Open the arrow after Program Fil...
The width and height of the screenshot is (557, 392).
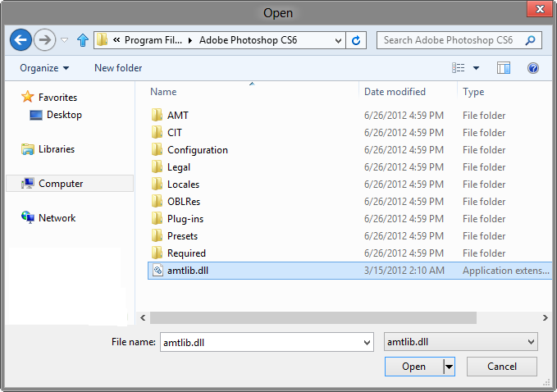click(190, 40)
